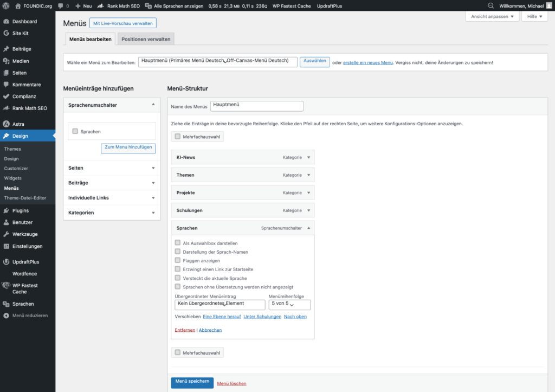Click the Menü speichern button

pyautogui.click(x=192, y=382)
